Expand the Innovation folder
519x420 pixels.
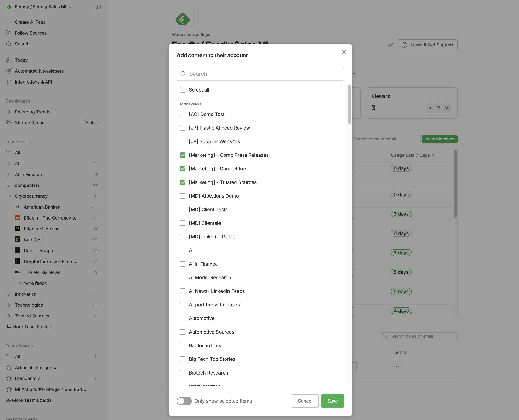pyautogui.click(x=9, y=294)
